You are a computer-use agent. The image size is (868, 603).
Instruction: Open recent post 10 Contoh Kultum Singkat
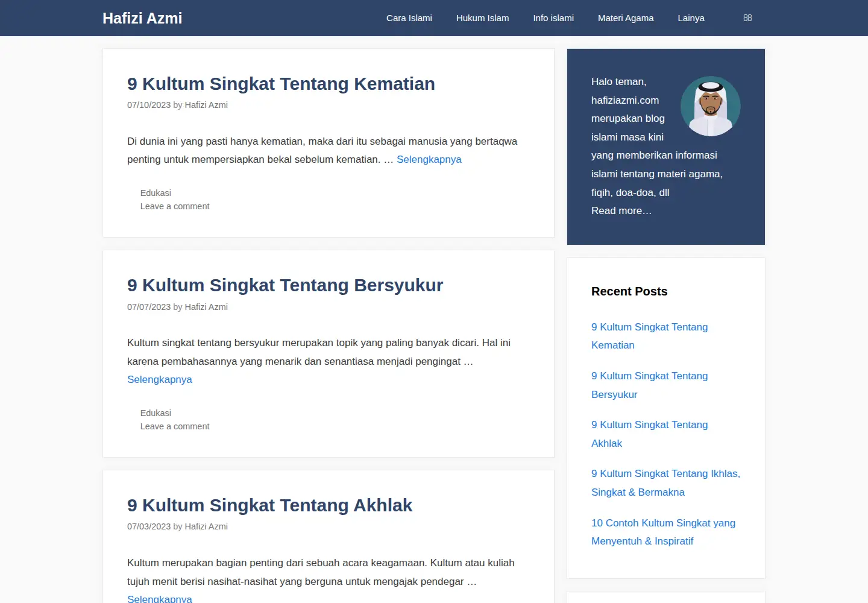(x=663, y=532)
